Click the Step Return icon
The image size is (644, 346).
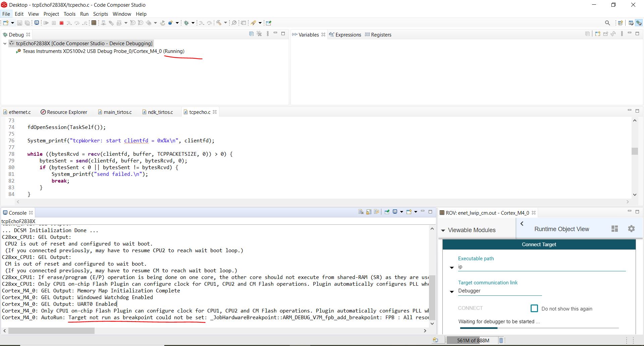pos(85,23)
